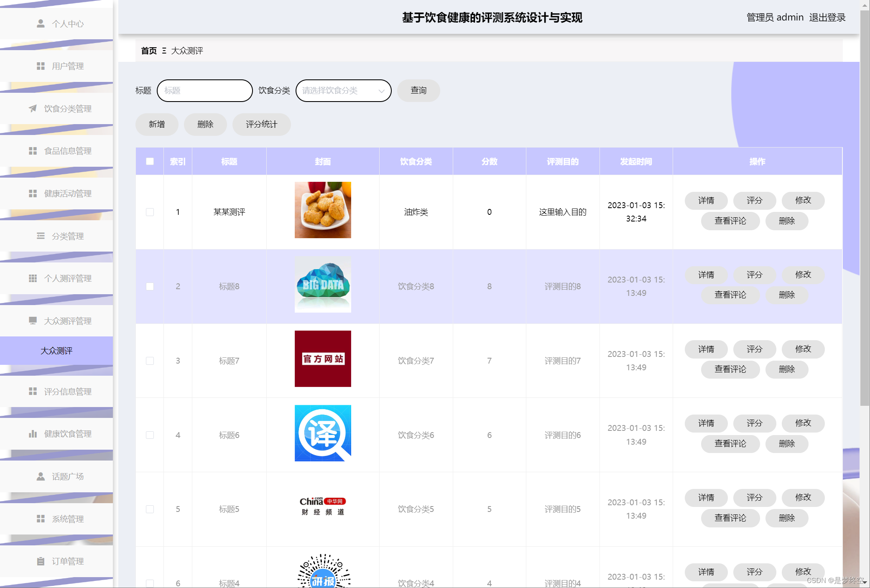870x588 pixels.
Task: Click the bar chart icon beside 健康饮食管理
Action: pyautogui.click(x=33, y=434)
